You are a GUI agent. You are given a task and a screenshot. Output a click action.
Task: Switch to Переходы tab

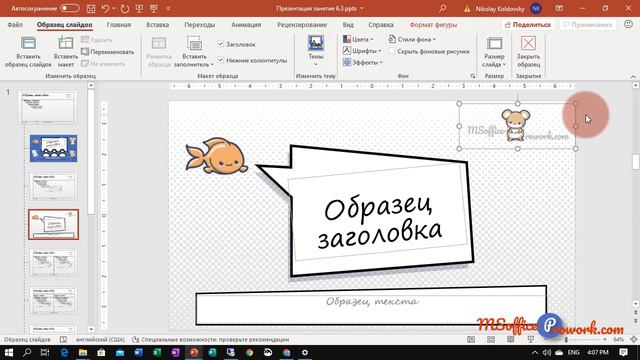coord(200,24)
